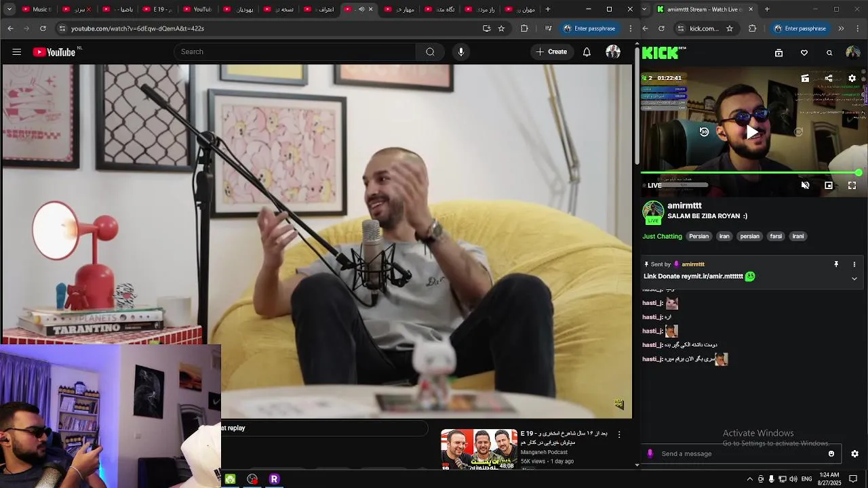
Task: Switch to the E 19 browser tab
Action: click(157, 9)
